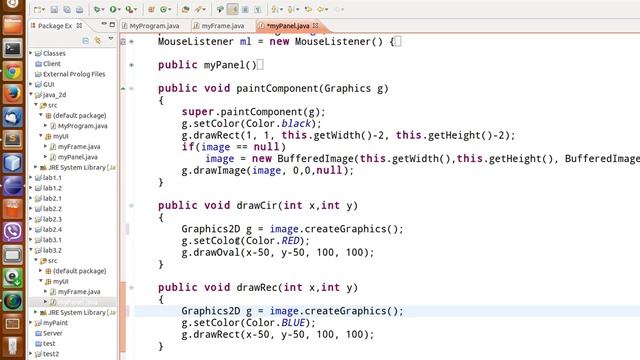640x360 pixels.
Task: Switch to the MyProgram.java editor tab
Action: click(x=154, y=26)
